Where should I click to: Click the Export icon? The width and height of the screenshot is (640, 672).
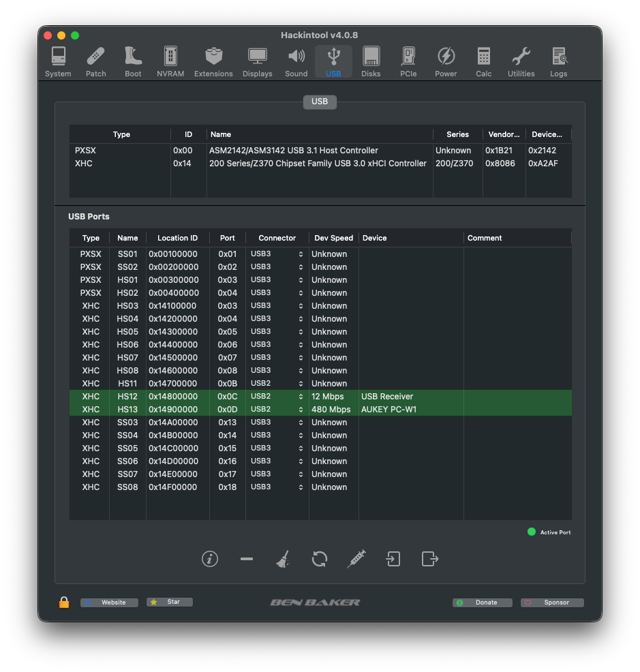click(x=429, y=560)
